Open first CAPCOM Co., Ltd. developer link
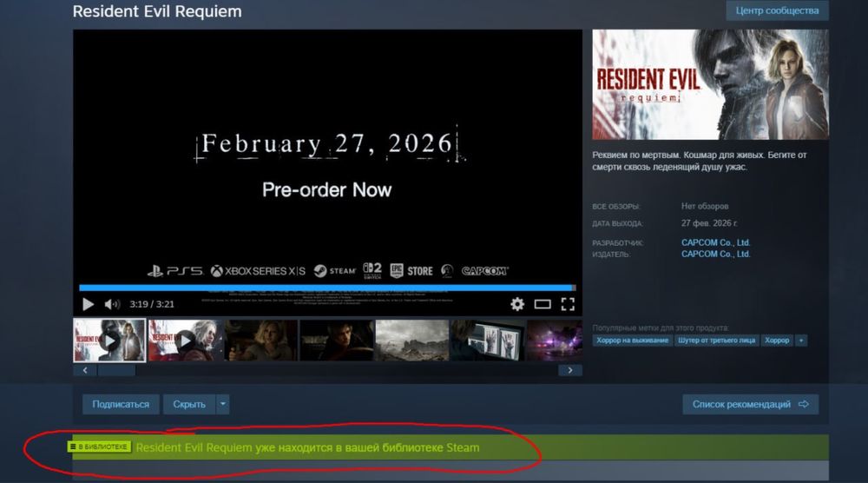The height and width of the screenshot is (483, 868). (x=716, y=242)
